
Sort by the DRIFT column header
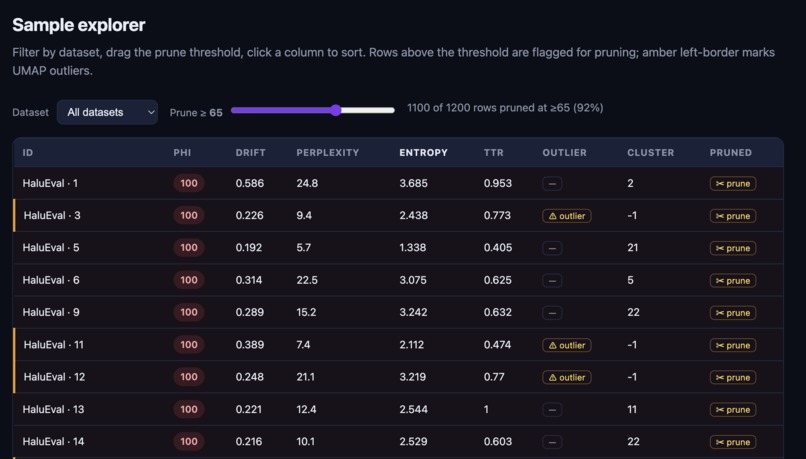pos(250,153)
